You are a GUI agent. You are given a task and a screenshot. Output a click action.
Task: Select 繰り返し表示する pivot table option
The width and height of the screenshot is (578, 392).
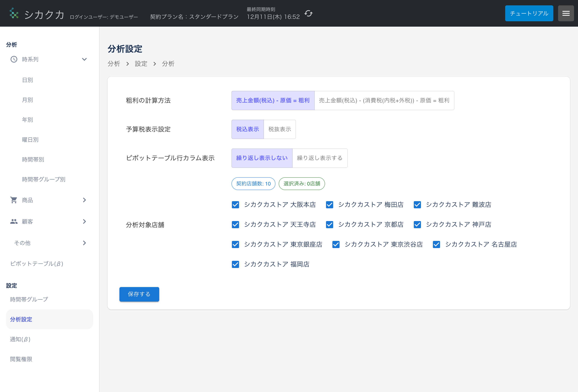(x=320, y=158)
